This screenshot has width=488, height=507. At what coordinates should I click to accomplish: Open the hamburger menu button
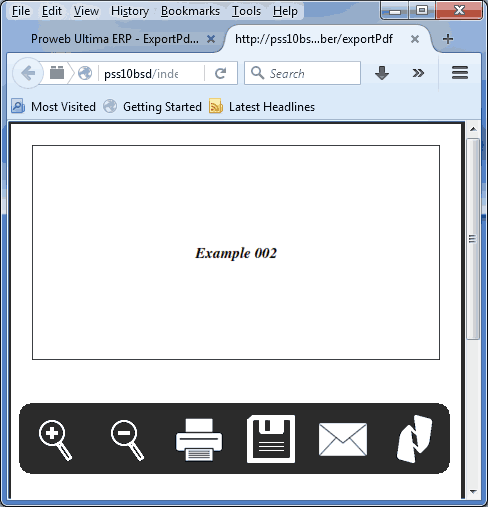(x=460, y=73)
